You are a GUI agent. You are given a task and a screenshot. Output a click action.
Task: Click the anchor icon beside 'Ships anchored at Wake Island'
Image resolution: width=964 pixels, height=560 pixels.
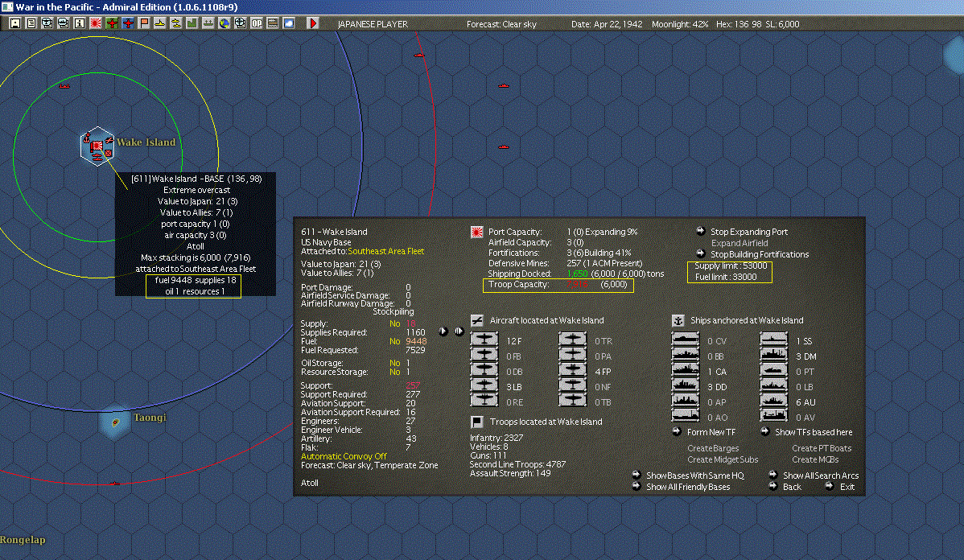tap(678, 320)
